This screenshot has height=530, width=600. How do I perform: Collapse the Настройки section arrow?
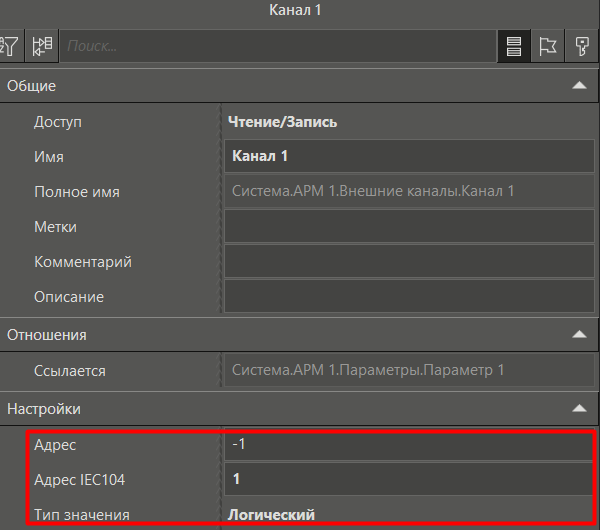pos(578,409)
